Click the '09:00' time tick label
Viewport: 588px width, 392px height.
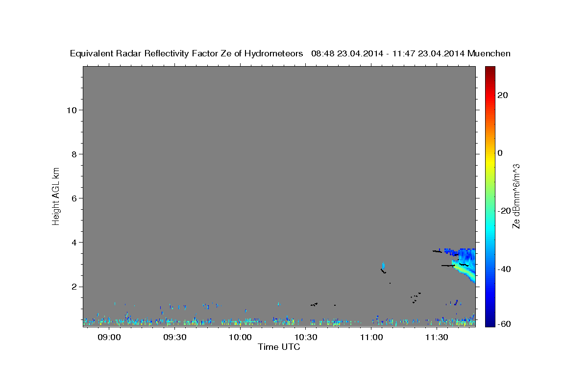coord(109,337)
